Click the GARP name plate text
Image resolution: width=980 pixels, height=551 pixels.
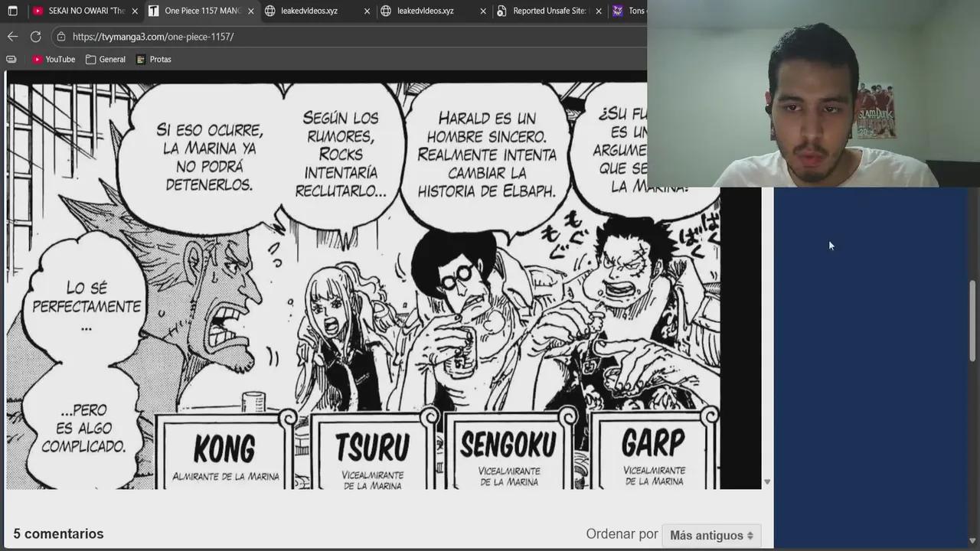pos(653,443)
